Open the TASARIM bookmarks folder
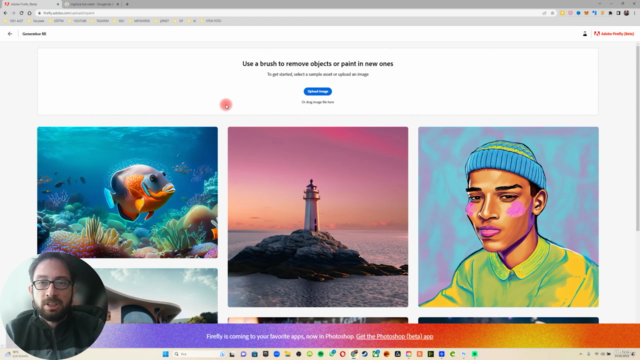Viewport: 640px width, 360px height. pyautogui.click(x=100, y=21)
